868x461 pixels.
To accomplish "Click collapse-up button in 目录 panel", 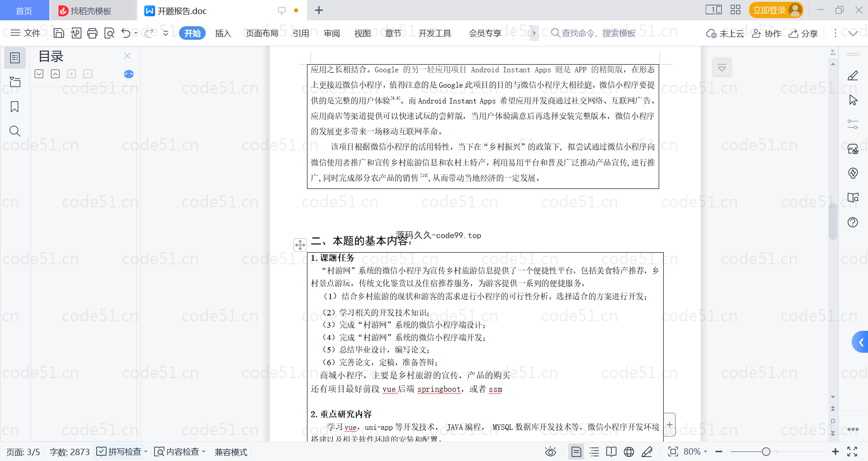I will point(55,74).
